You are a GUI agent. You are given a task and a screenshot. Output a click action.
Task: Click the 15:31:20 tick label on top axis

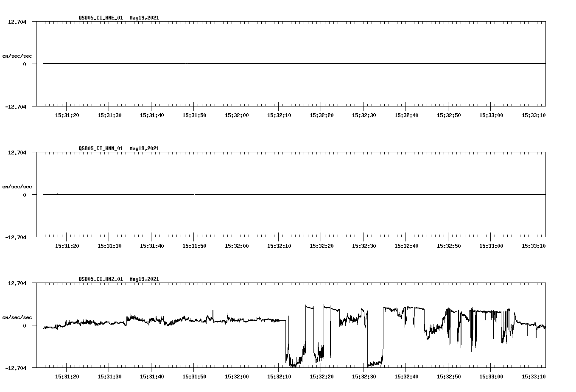pos(67,114)
